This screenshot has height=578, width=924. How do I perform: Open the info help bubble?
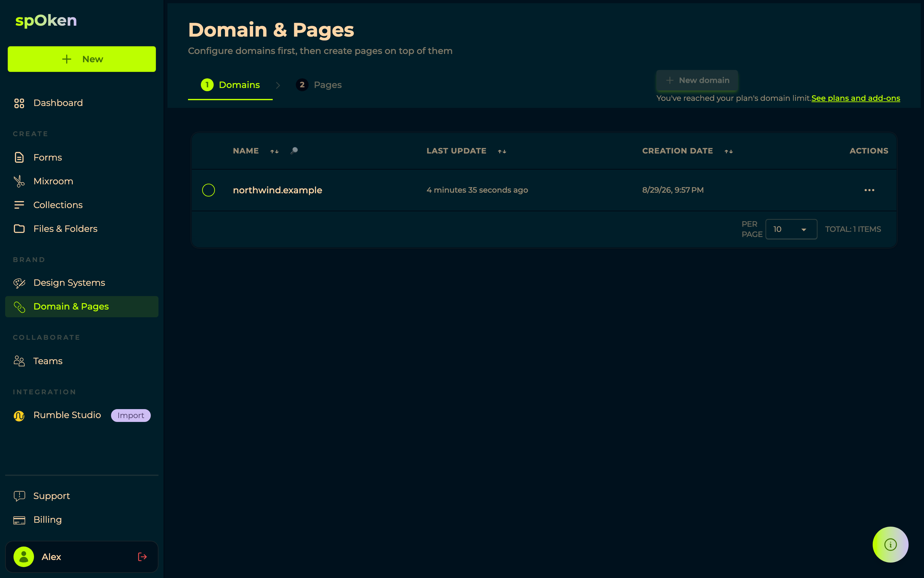coord(890,544)
